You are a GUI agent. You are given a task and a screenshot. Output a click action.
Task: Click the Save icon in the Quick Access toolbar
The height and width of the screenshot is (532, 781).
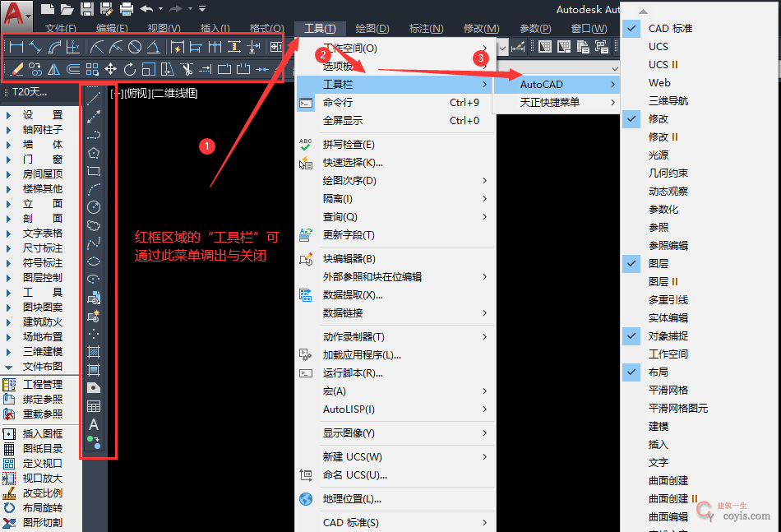click(x=86, y=9)
